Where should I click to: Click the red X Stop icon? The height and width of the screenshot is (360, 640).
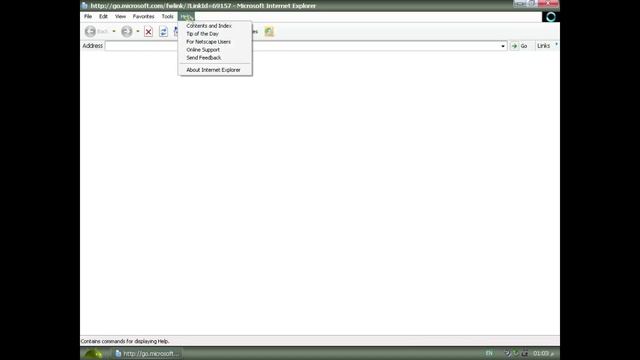tap(149, 31)
